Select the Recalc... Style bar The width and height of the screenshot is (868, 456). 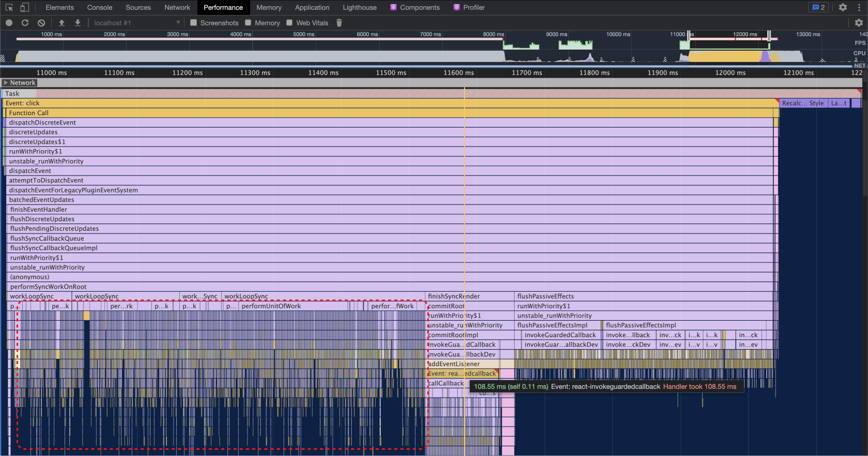click(x=803, y=103)
